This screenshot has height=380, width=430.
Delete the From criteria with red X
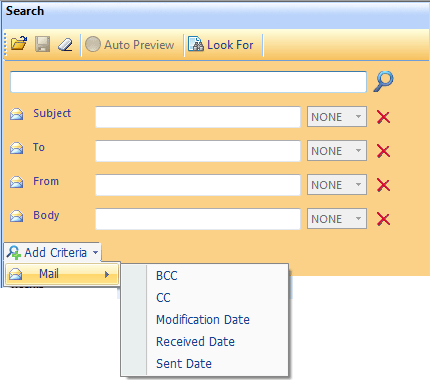click(x=383, y=185)
